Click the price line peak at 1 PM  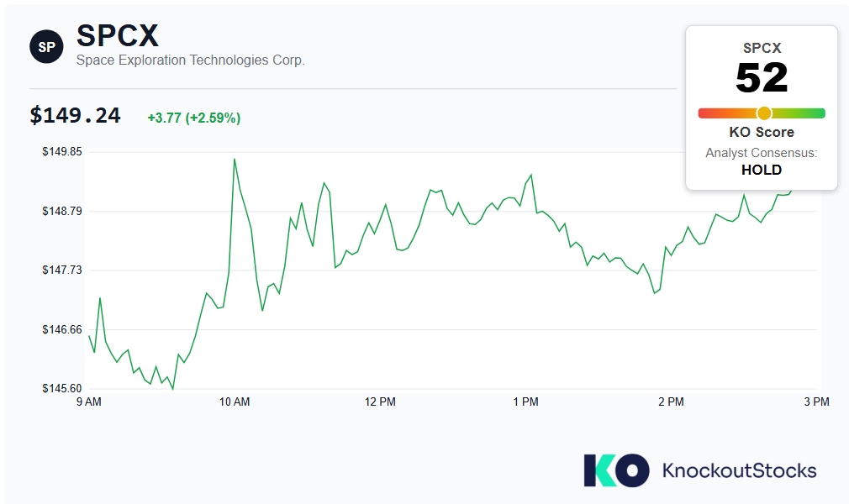[531, 175]
